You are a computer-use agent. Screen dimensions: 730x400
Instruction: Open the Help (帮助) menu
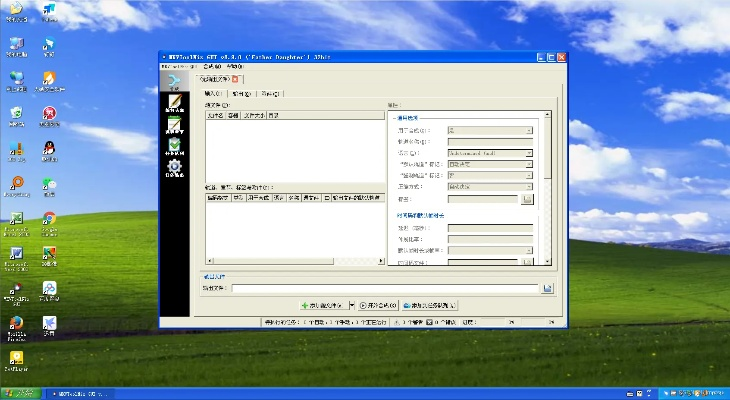[x=234, y=66]
